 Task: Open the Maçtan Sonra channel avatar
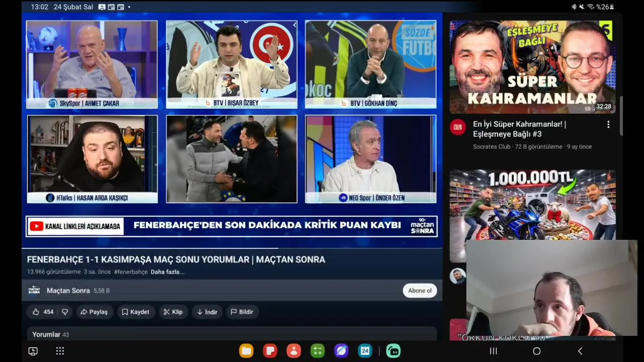(x=34, y=291)
